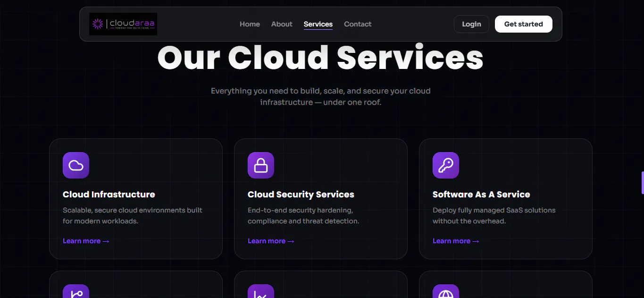Click the purple scrollbar thumb at right edge
This screenshot has height=298, width=644.
643,183
